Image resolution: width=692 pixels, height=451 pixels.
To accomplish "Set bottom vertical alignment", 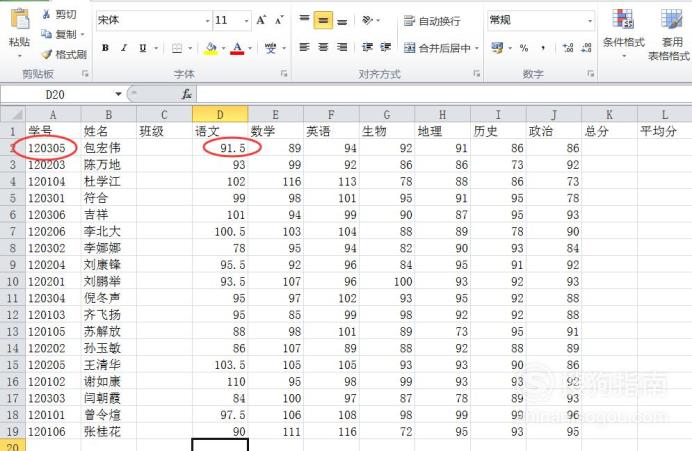I will tap(342, 20).
